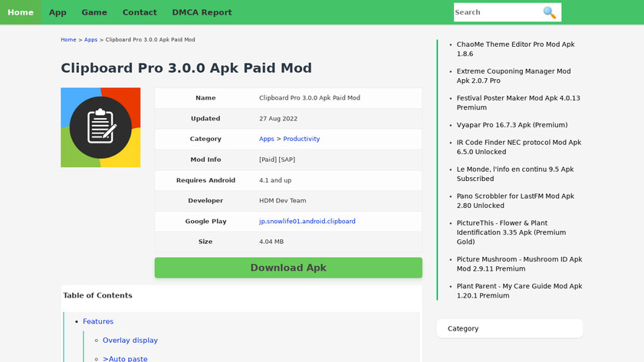Screen dimensions: 644x362
Task: Jump to Overlay display section
Action: pyautogui.click(x=130, y=341)
